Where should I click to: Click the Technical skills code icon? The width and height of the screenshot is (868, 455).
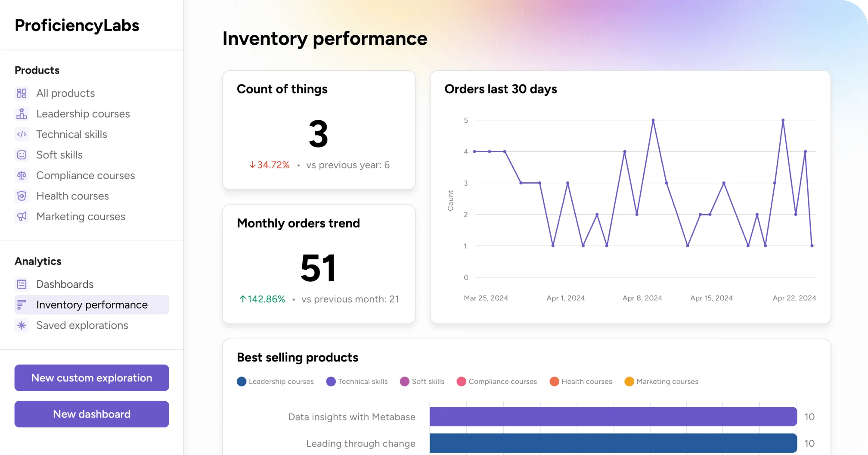[x=22, y=134]
